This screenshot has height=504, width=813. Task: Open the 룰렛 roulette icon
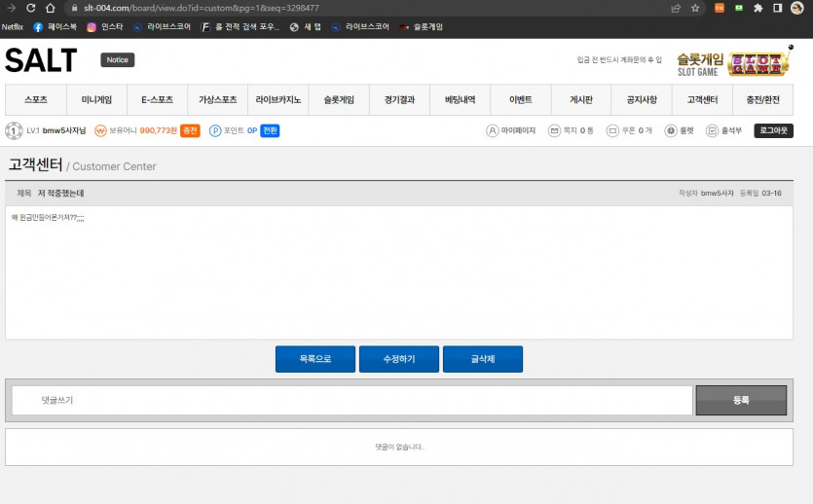click(x=671, y=130)
